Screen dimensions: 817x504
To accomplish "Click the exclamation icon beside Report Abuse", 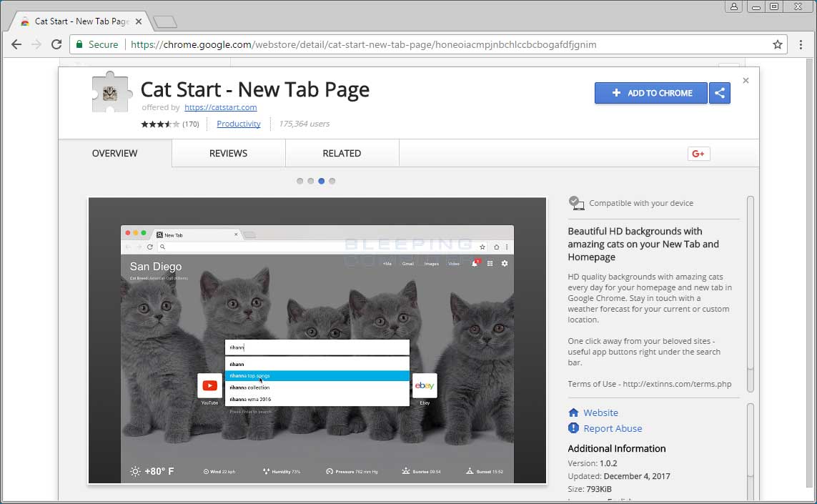I will (x=574, y=428).
